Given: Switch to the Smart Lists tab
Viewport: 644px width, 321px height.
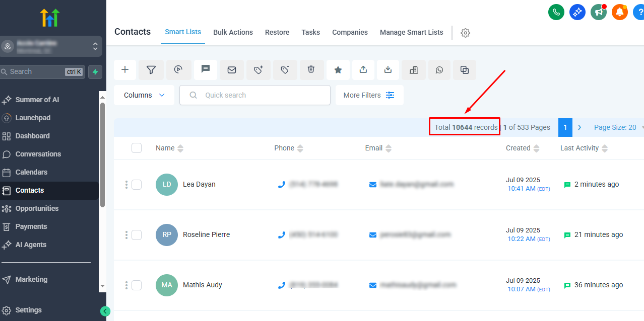Looking at the screenshot, I should pos(183,32).
